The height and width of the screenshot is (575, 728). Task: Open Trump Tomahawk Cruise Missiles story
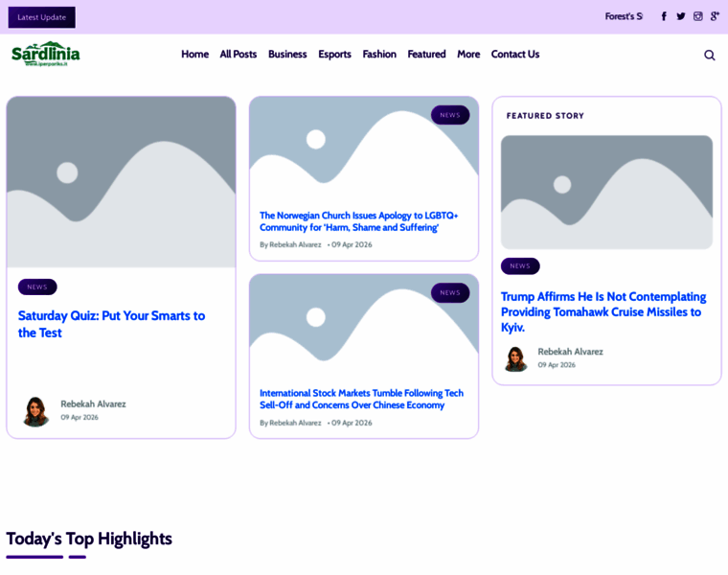click(x=603, y=311)
